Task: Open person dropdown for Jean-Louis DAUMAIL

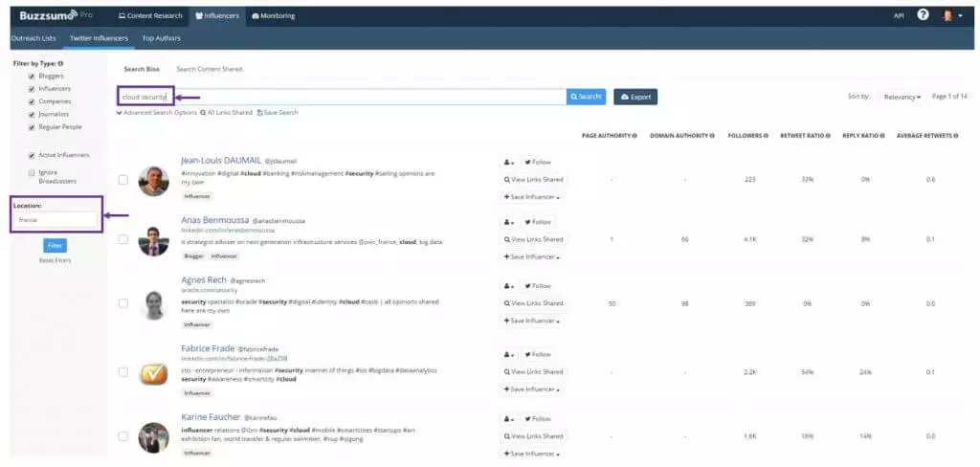Action: coord(509,162)
